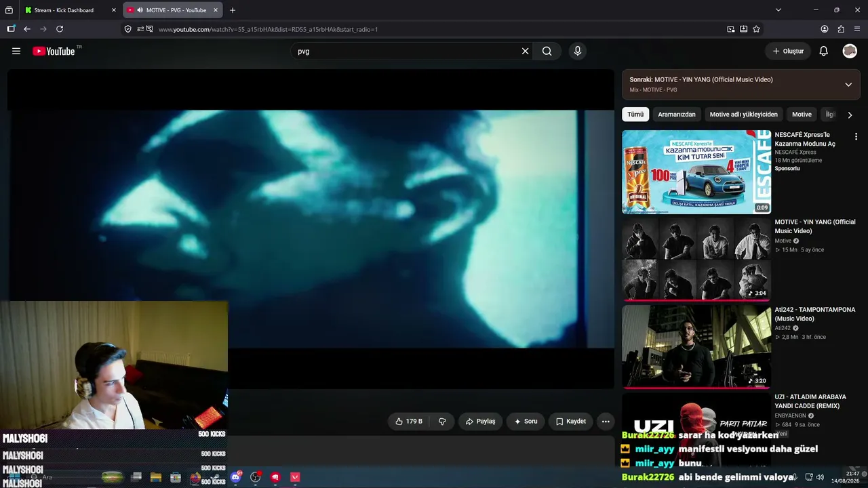Save the video with Kaydet
The height and width of the screenshot is (488, 868).
570,422
